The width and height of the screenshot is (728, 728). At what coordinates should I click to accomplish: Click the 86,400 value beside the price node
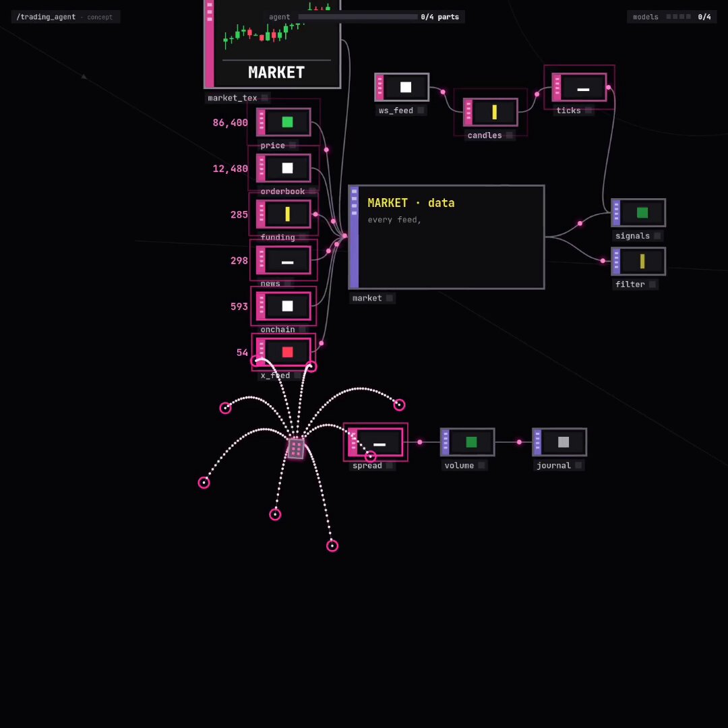pyautogui.click(x=231, y=123)
